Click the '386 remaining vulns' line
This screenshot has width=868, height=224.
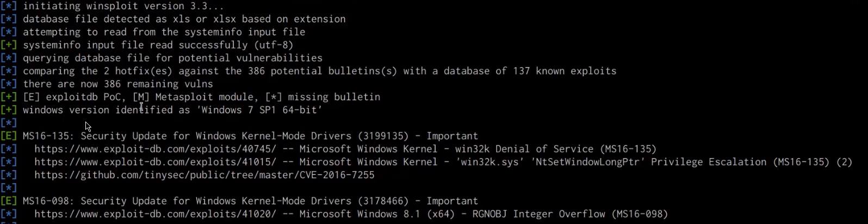(118, 84)
